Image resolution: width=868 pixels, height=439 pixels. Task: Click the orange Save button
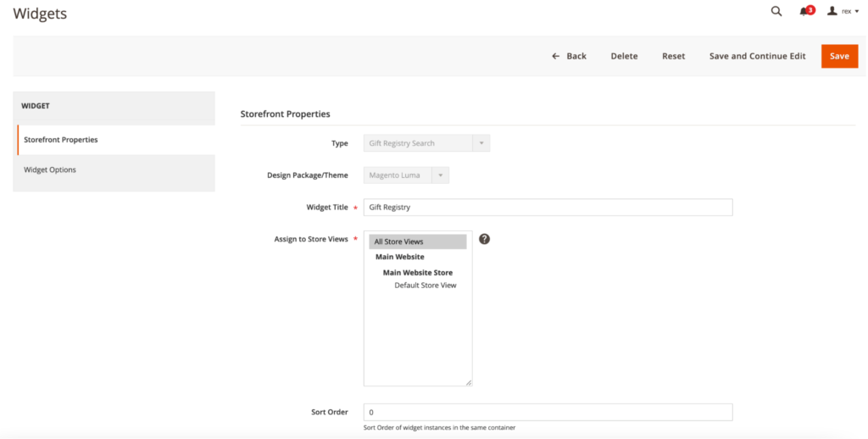pyautogui.click(x=838, y=56)
